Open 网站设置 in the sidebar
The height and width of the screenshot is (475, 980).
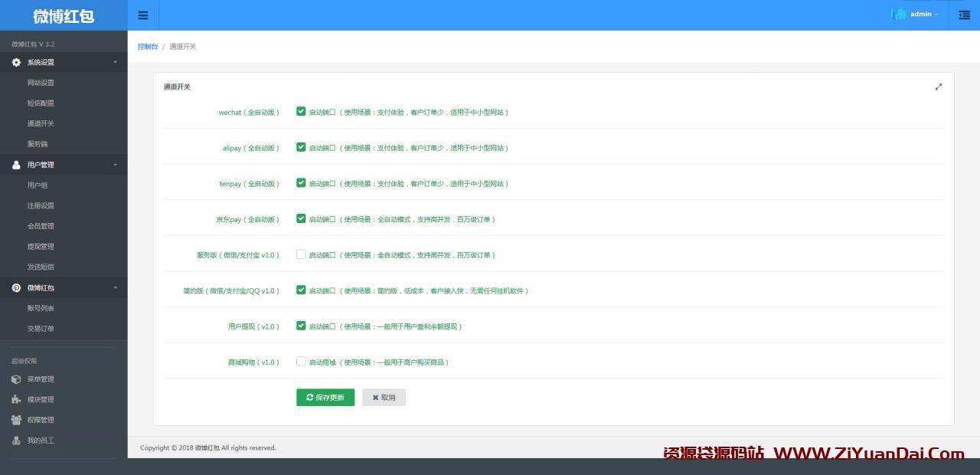point(41,83)
